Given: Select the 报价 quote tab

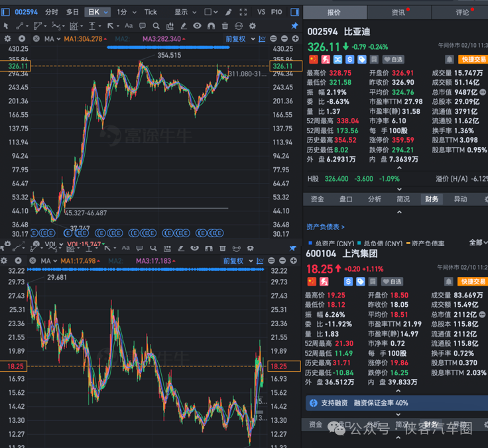Looking at the screenshot, I should [x=335, y=12].
